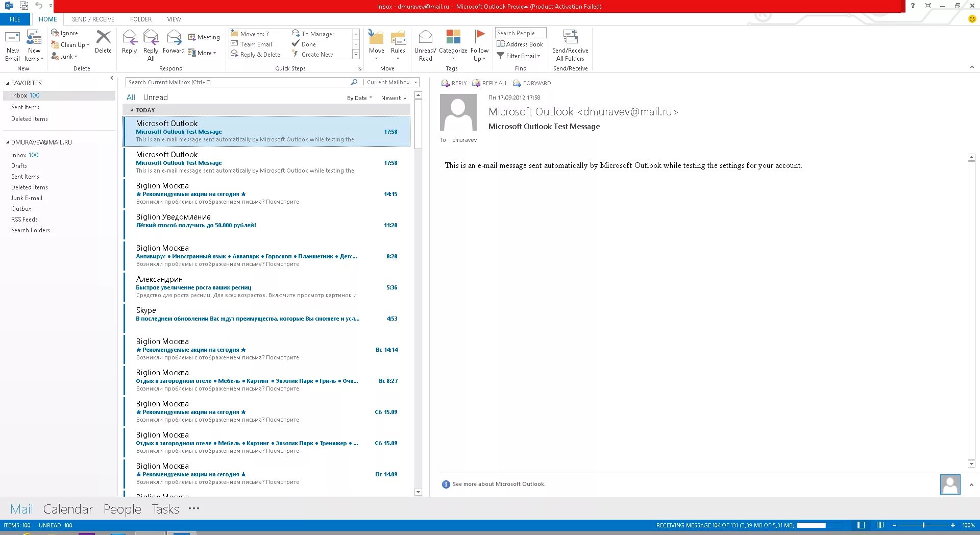Image resolution: width=980 pixels, height=535 pixels.
Task: Choose the Create New quick step
Action: tap(312, 54)
